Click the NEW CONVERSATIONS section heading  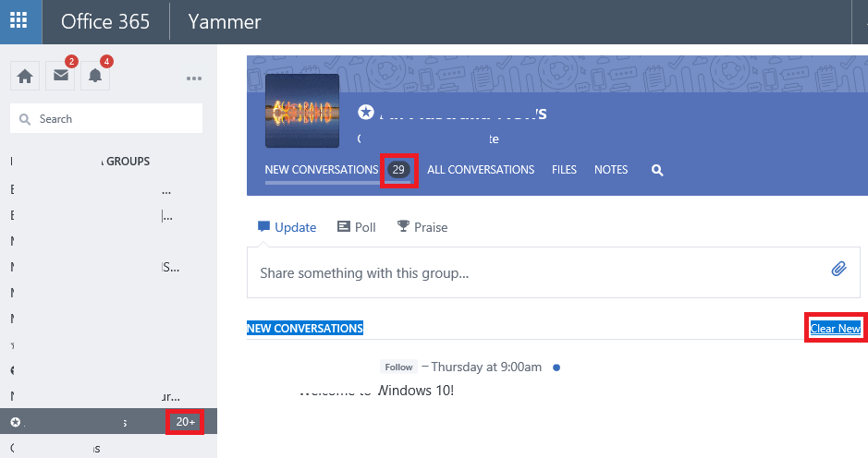pyautogui.click(x=305, y=328)
